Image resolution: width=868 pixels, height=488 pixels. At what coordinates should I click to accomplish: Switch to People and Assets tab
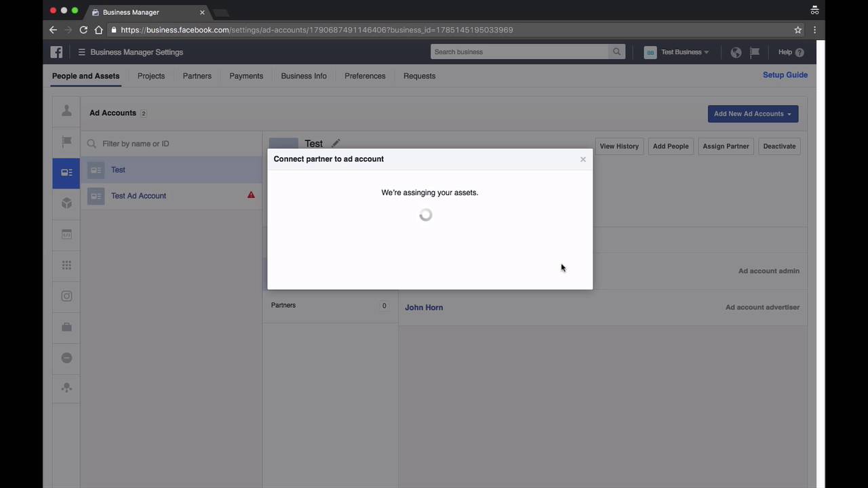[x=85, y=76]
